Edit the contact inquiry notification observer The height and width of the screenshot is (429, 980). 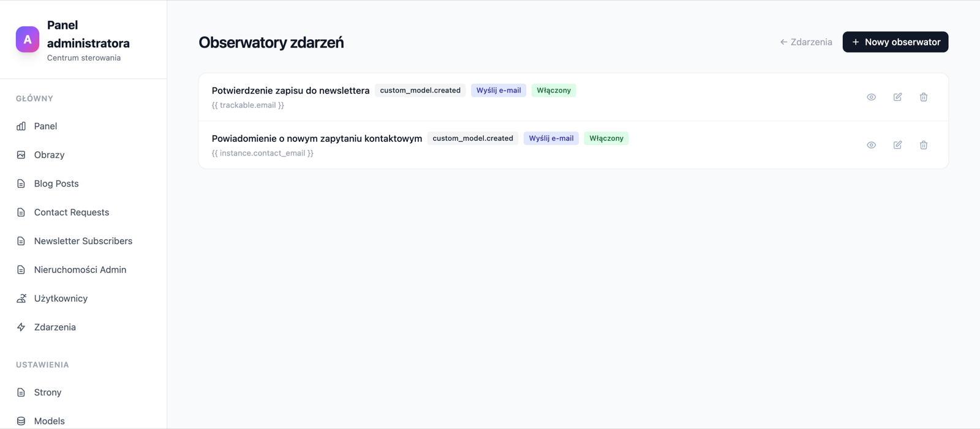897,145
